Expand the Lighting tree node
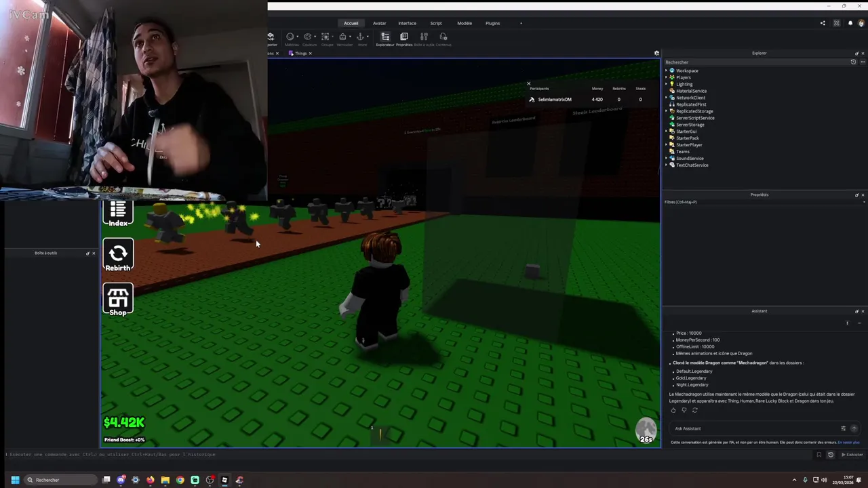This screenshot has height=488, width=868. tap(667, 84)
